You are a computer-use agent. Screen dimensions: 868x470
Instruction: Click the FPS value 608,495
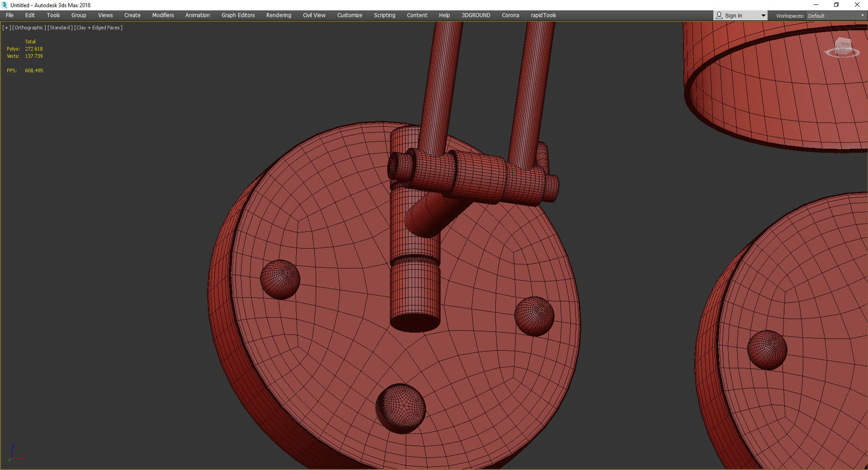point(34,70)
